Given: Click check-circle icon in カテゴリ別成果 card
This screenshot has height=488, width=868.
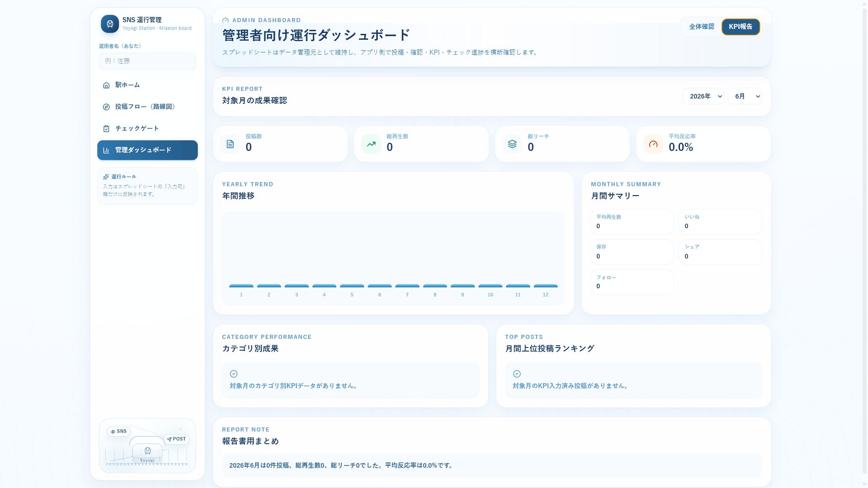Looking at the screenshot, I should click(234, 374).
